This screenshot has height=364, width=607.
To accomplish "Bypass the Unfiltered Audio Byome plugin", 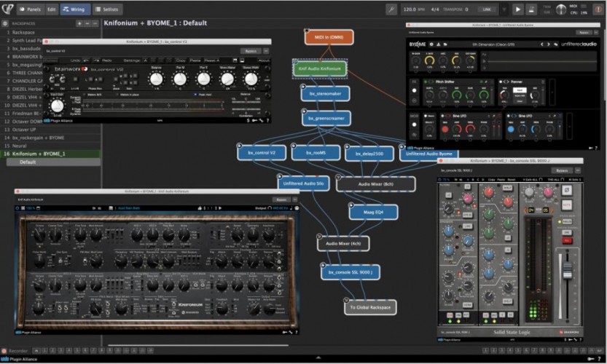I will click(x=584, y=33).
